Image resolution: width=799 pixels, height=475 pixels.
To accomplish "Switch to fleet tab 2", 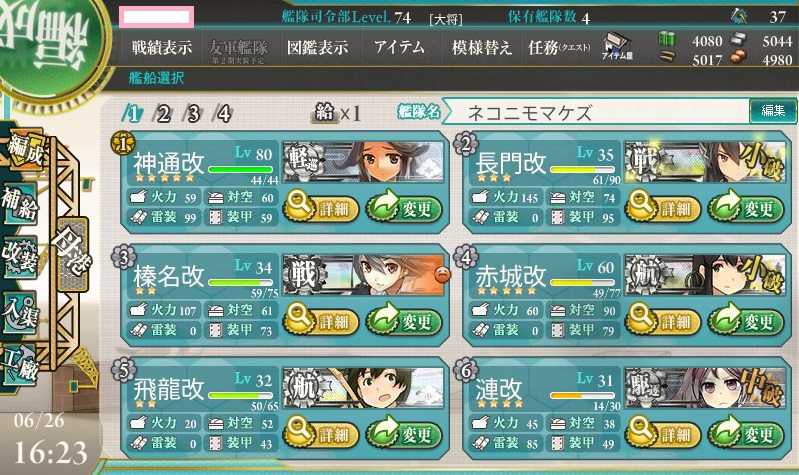I will point(163,113).
